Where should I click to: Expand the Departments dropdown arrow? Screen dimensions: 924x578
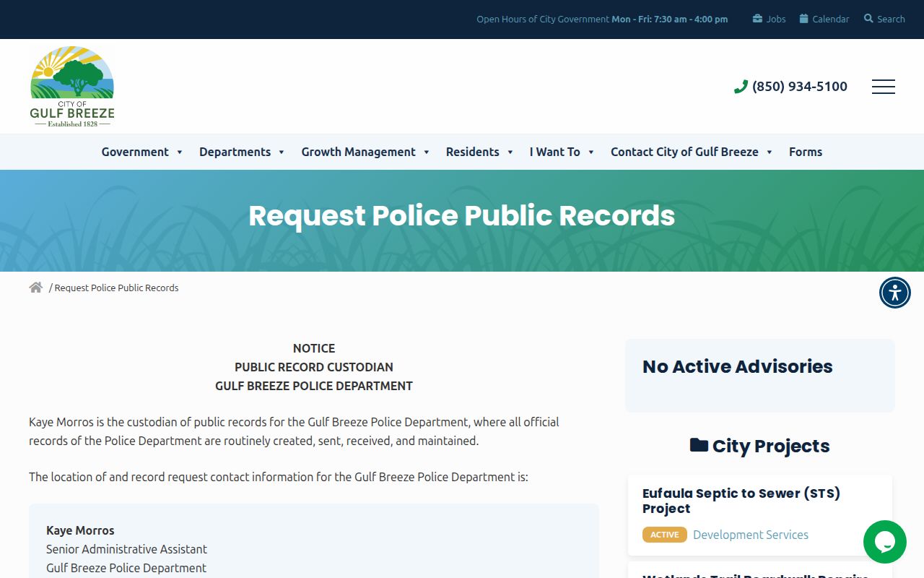pyautogui.click(x=282, y=152)
